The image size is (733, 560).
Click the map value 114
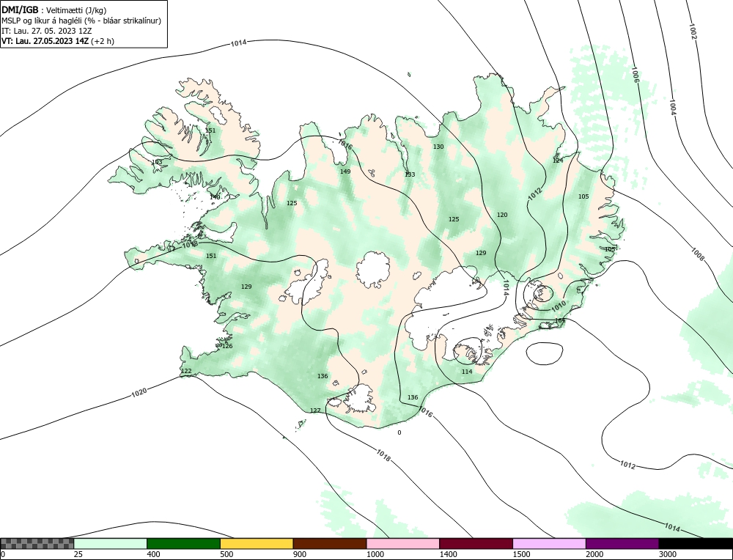point(467,372)
